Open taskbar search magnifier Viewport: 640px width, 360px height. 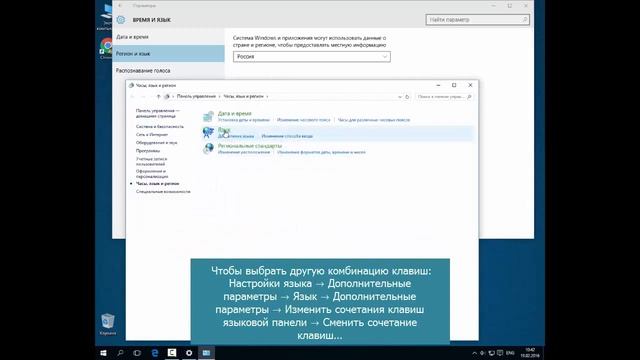tap(120, 353)
